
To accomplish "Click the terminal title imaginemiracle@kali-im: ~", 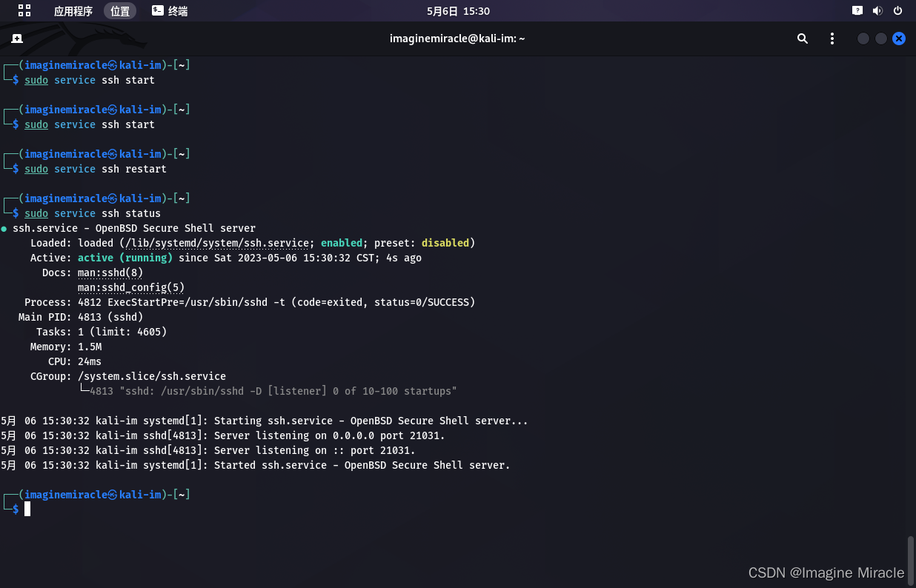I will tap(457, 39).
